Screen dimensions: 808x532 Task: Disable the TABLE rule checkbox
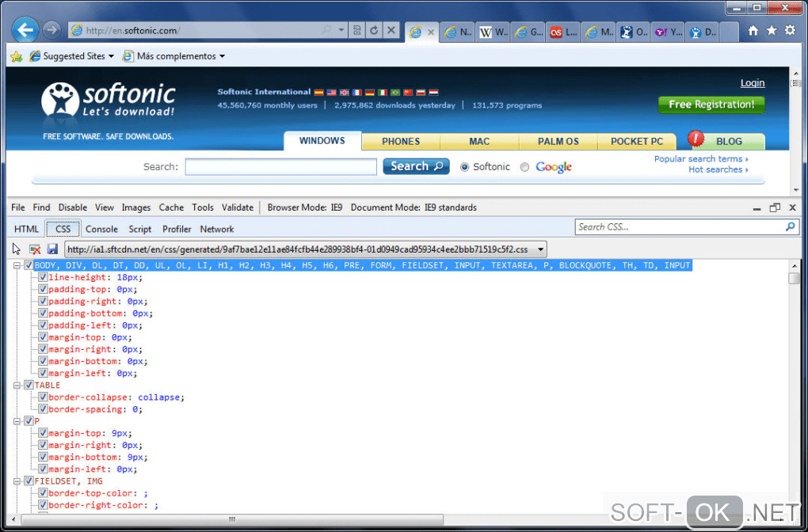[x=29, y=386]
